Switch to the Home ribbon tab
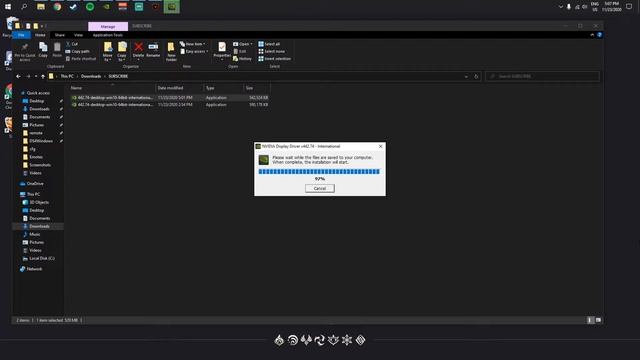Image resolution: width=640 pixels, height=360 pixels. (x=40, y=35)
